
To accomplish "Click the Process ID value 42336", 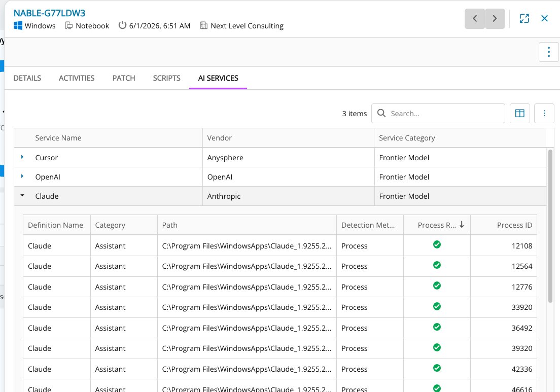I will click(x=522, y=369).
